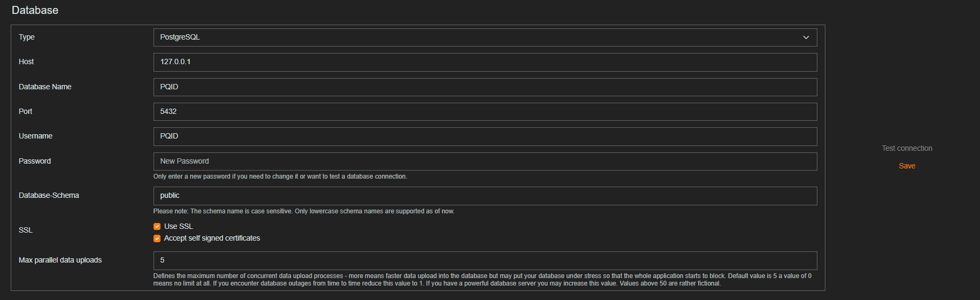
Task: Click the chevron arrow in the Type selector
Action: pyautogui.click(x=806, y=37)
